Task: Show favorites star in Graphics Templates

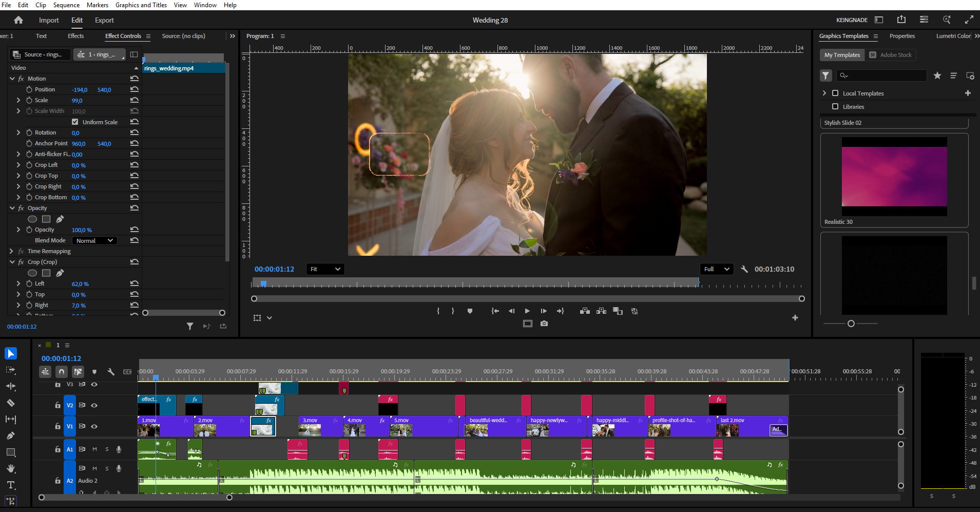Action: click(x=937, y=75)
